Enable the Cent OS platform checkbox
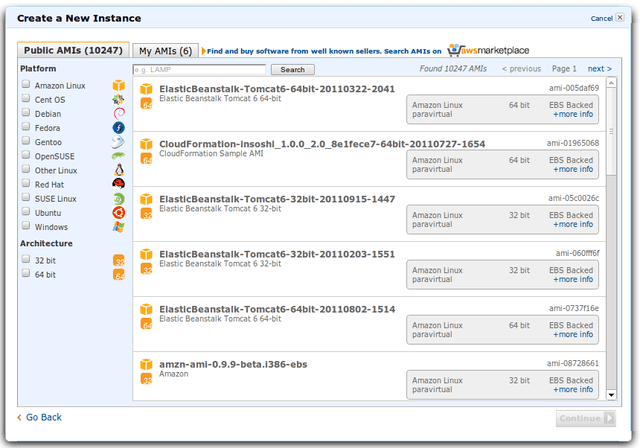Viewport: 640px width, 448px height. pyautogui.click(x=26, y=100)
